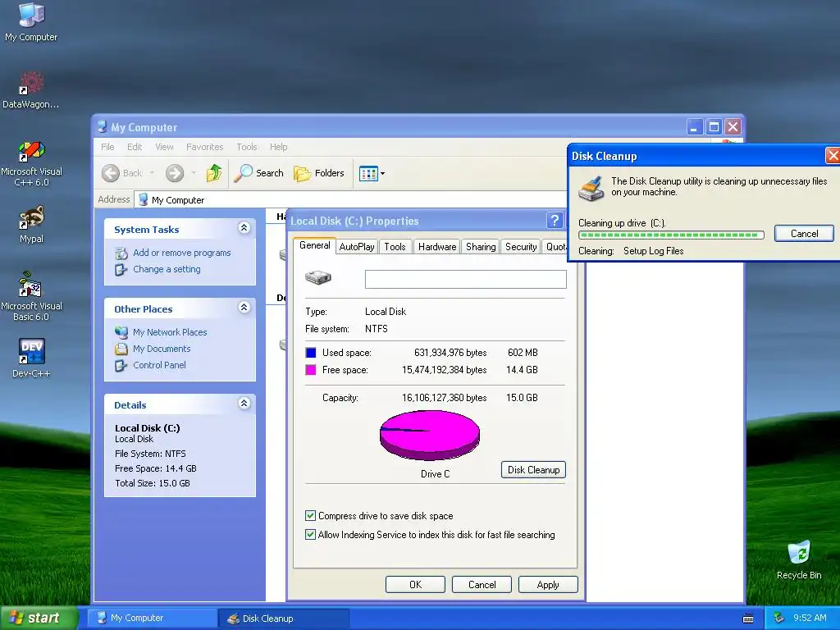Open the Favorites menu in My Computer
Image resolution: width=840 pixels, height=630 pixels.
[204, 147]
